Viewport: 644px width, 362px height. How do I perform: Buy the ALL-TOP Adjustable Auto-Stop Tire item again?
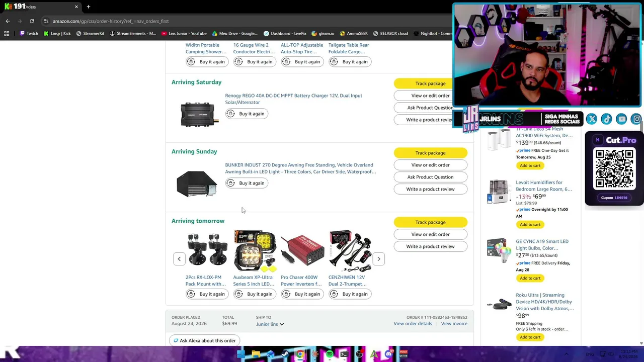coord(301,62)
